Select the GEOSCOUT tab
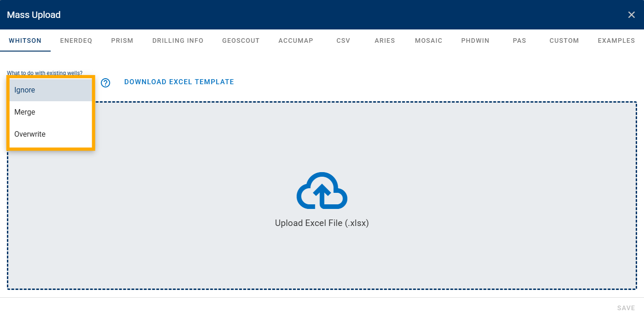Image resolution: width=644 pixels, height=318 pixels. pos(241,40)
